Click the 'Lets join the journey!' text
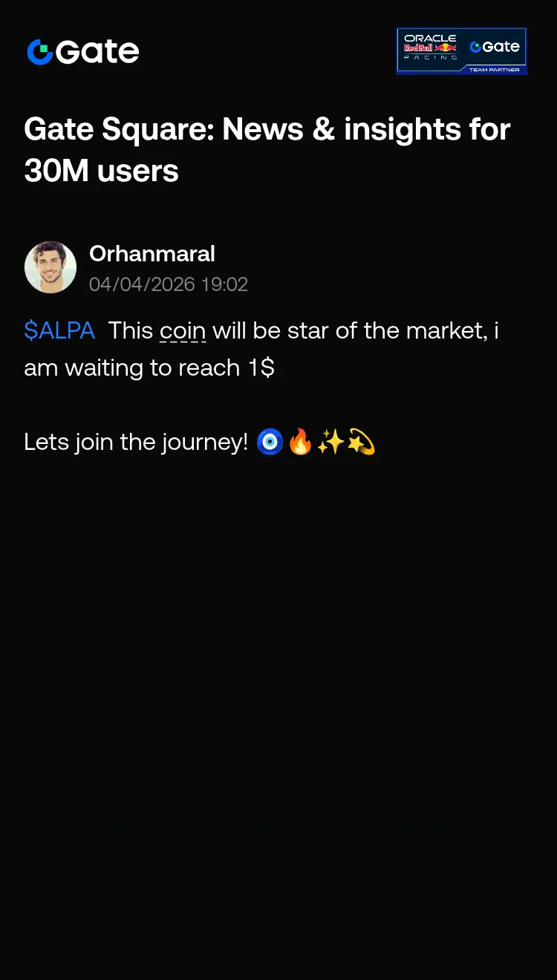The width and height of the screenshot is (557, 980). tap(136, 442)
